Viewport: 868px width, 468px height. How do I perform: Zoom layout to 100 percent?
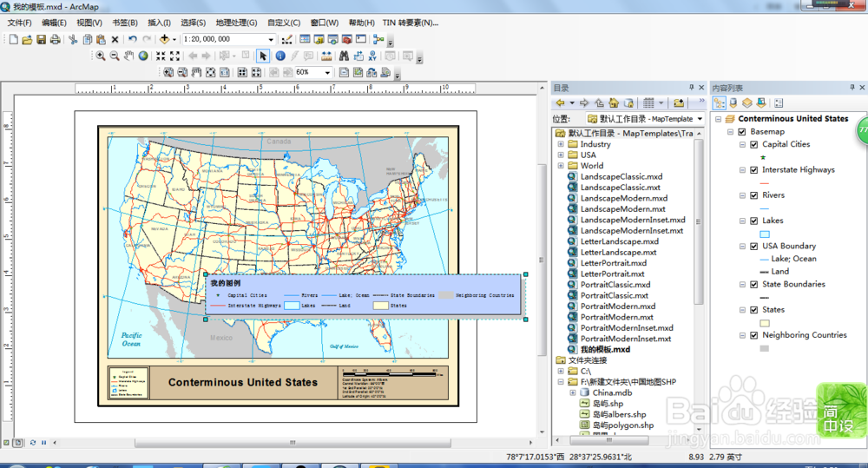pos(224,73)
